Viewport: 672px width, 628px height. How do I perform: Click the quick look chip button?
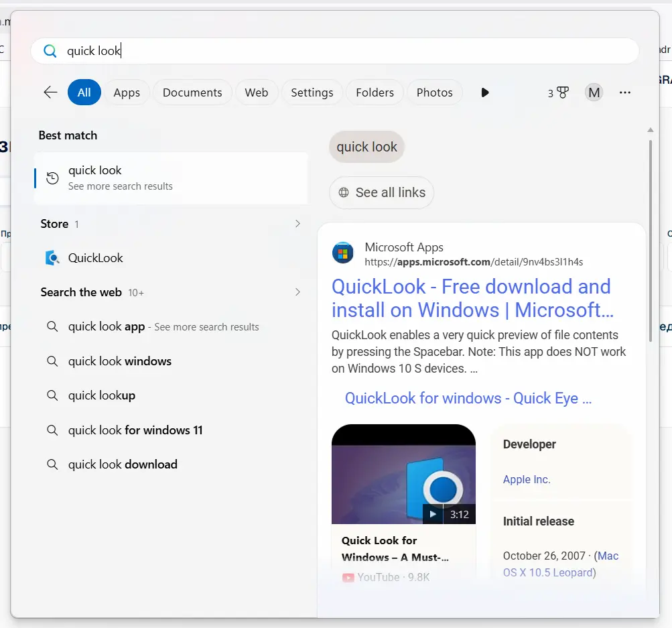tap(367, 147)
